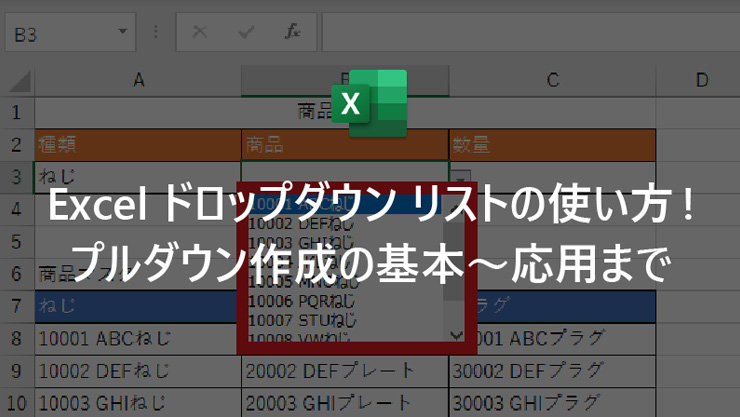Screen dimensions: 740x417
Task: Select column A header
Action: coord(138,81)
